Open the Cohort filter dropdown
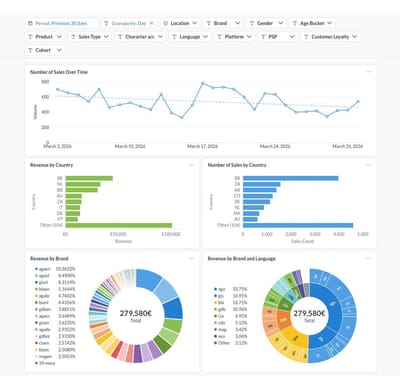The width and height of the screenshot is (400, 376). point(45,50)
